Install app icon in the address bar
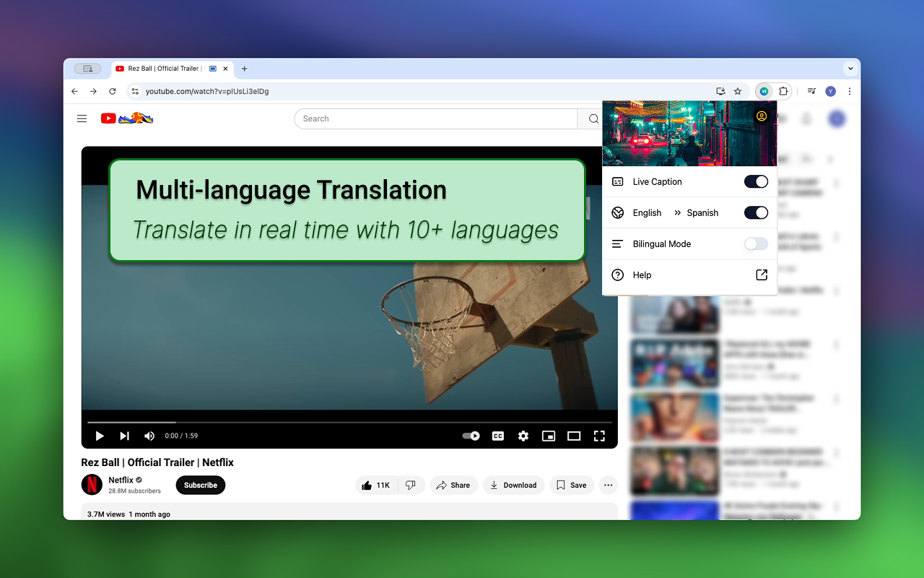 (x=720, y=91)
